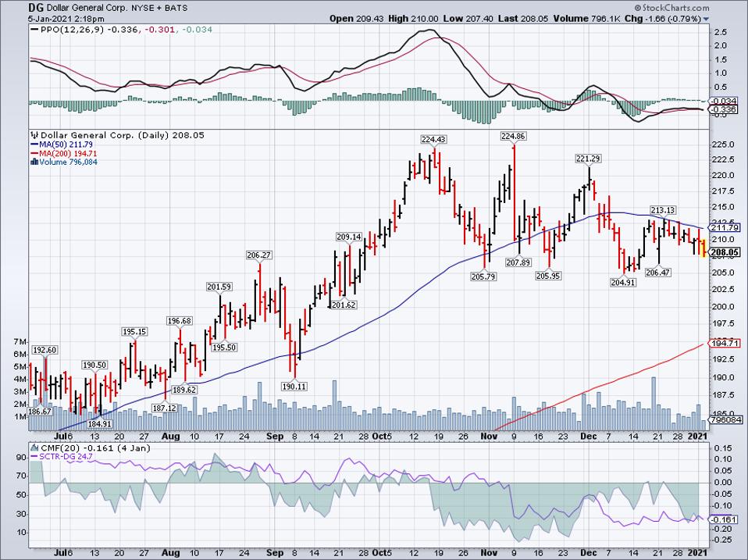Click the timestamp 5-Jan-2021 2:18pm
Viewport: 748px width, 560px height.
[66, 19]
